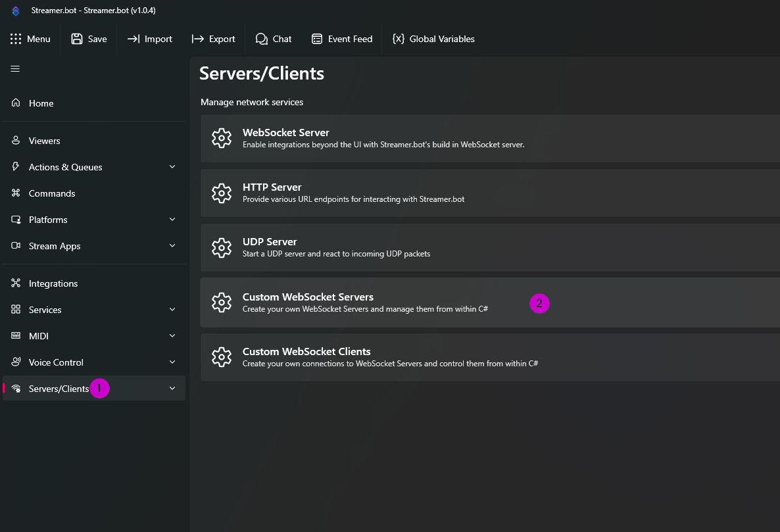This screenshot has height=532, width=780.
Task: Select Services sidebar label
Action: pyautogui.click(x=45, y=310)
